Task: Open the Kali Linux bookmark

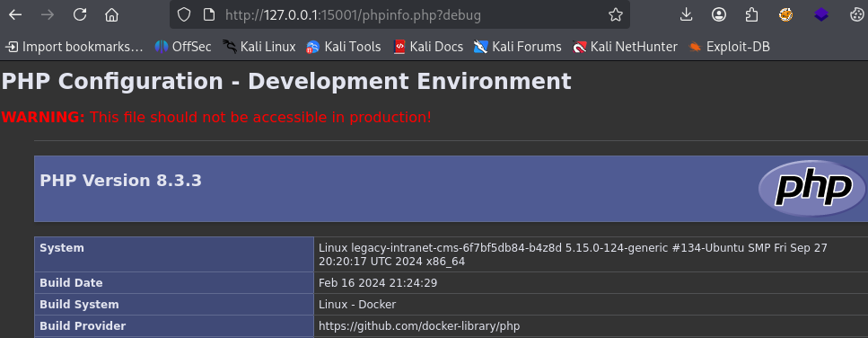Action: (x=259, y=47)
